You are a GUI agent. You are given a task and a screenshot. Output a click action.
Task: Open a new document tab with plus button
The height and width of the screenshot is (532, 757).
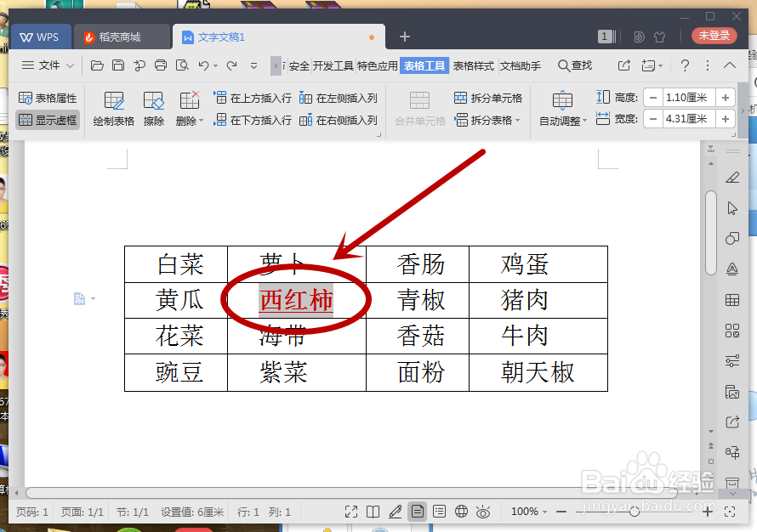click(x=404, y=37)
